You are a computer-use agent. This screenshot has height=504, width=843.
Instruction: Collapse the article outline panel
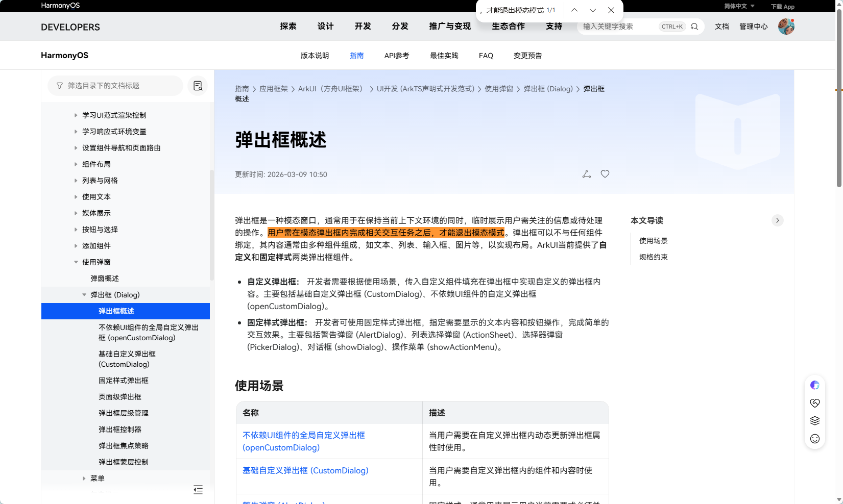[x=778, y=220]
